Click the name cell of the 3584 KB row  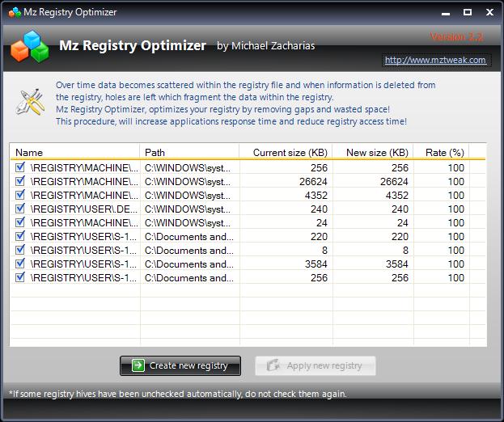[83, 264]
